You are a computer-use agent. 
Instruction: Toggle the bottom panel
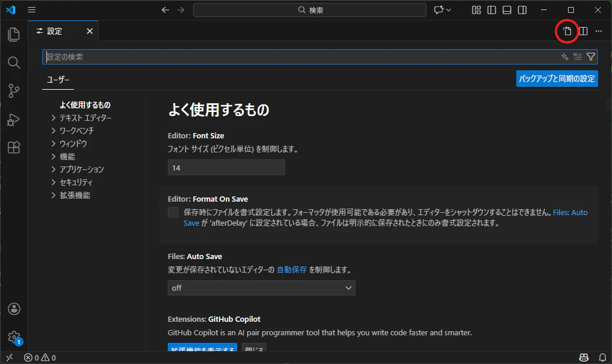tap(507, 10)
